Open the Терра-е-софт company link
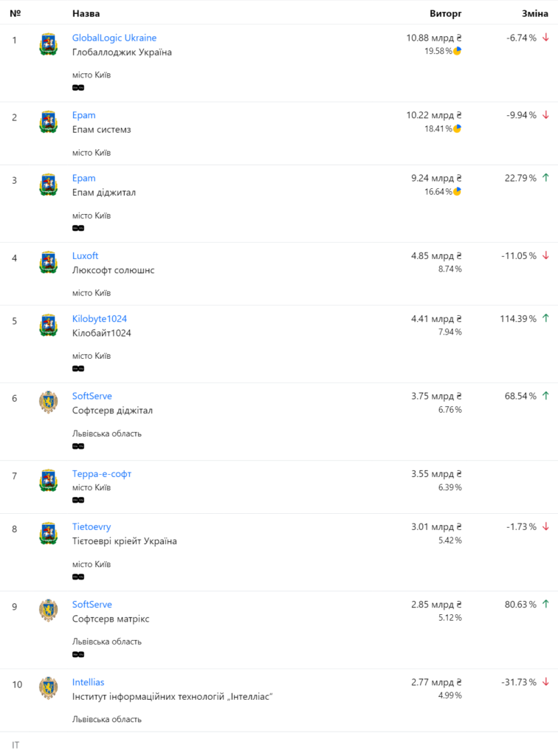Screen dimensions: 558x756 pyautogui.click(x=102, y=473)
